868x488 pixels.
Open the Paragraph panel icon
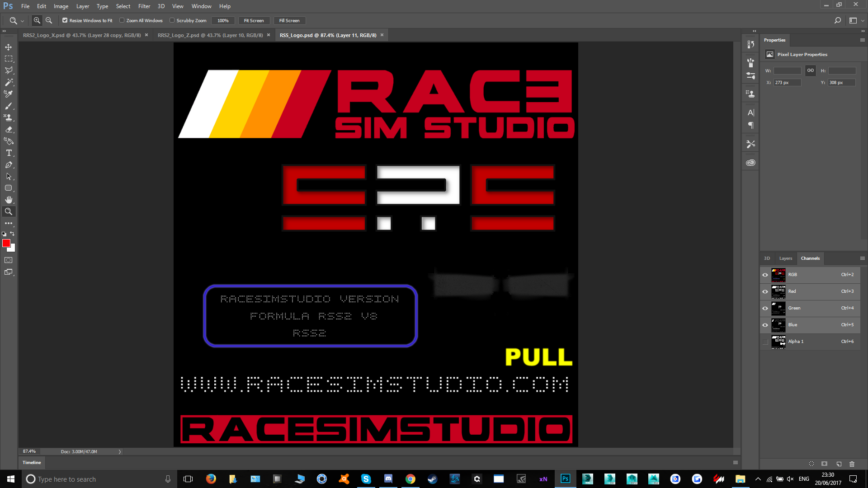[x=750, y=125]
